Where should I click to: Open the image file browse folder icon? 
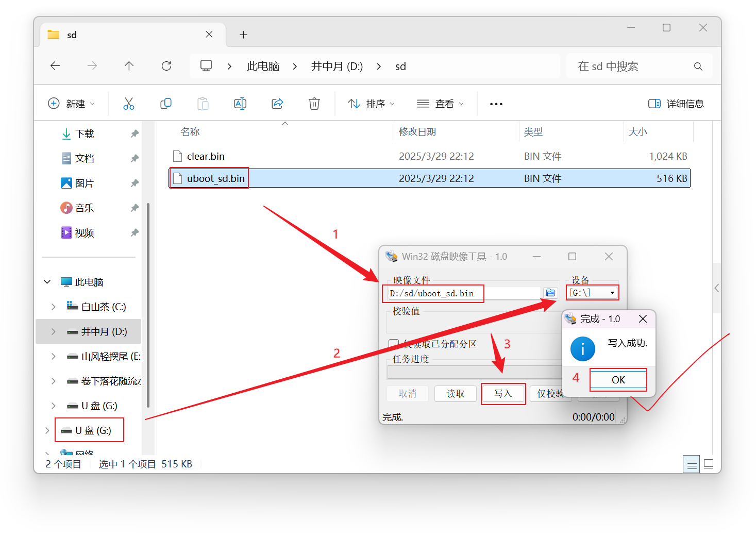click(550, 292)
